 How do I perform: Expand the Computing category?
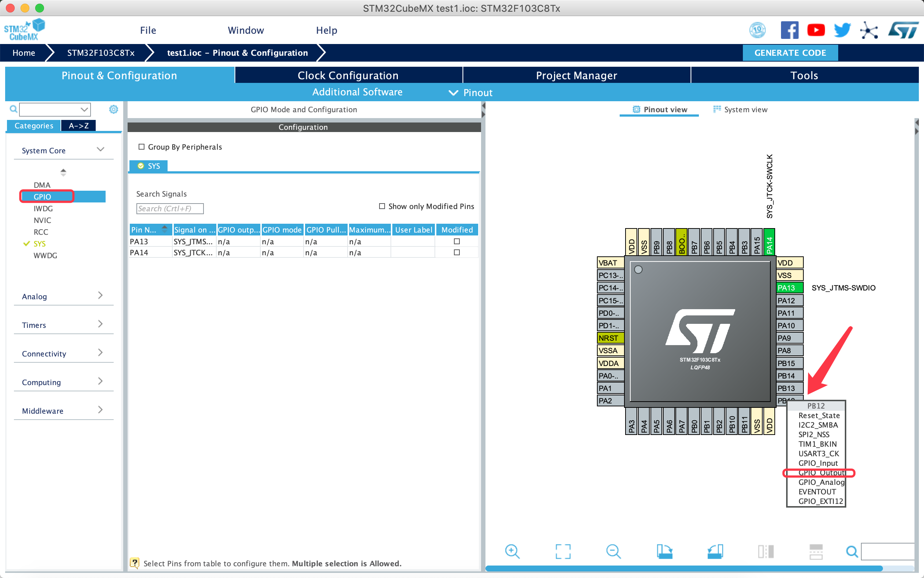click(x=63, y=382)
